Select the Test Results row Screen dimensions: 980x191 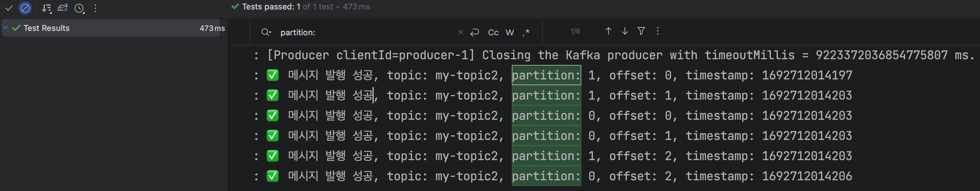click(x=111, y=28)
